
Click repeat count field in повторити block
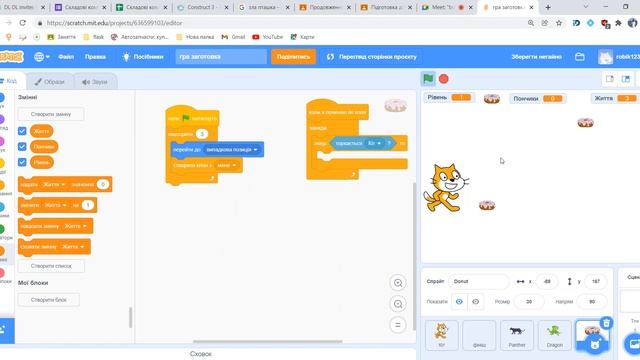tap(202, 134)
